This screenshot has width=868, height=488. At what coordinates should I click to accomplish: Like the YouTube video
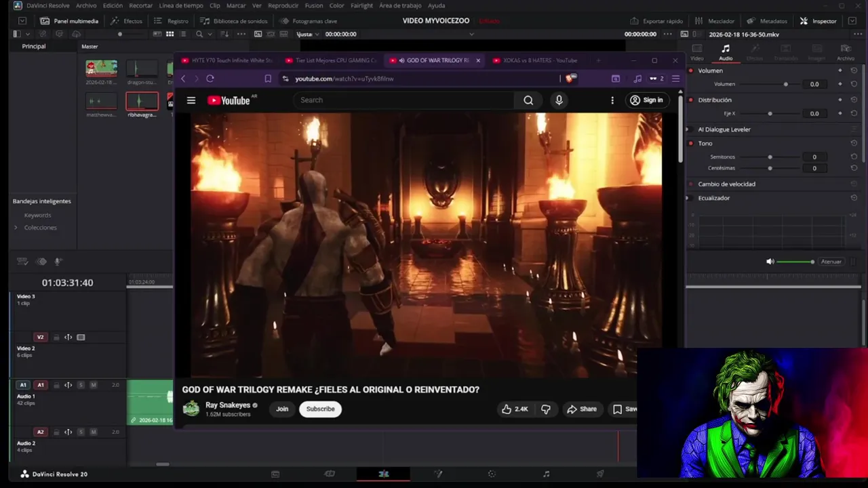coord(514,409)
